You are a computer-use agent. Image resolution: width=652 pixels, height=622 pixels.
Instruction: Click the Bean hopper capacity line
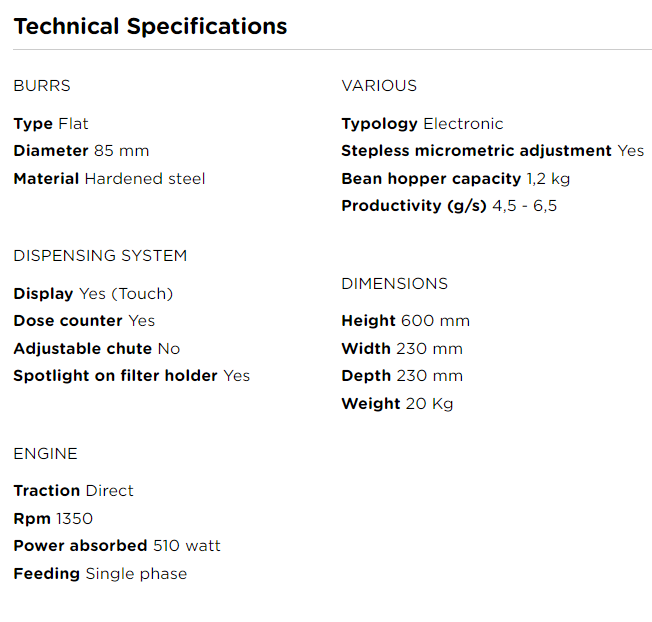point(455,179)
